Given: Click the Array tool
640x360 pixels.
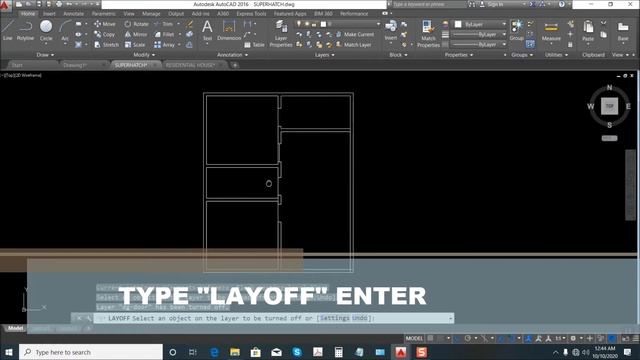Looking at the screenshot, I should point(164,44).
